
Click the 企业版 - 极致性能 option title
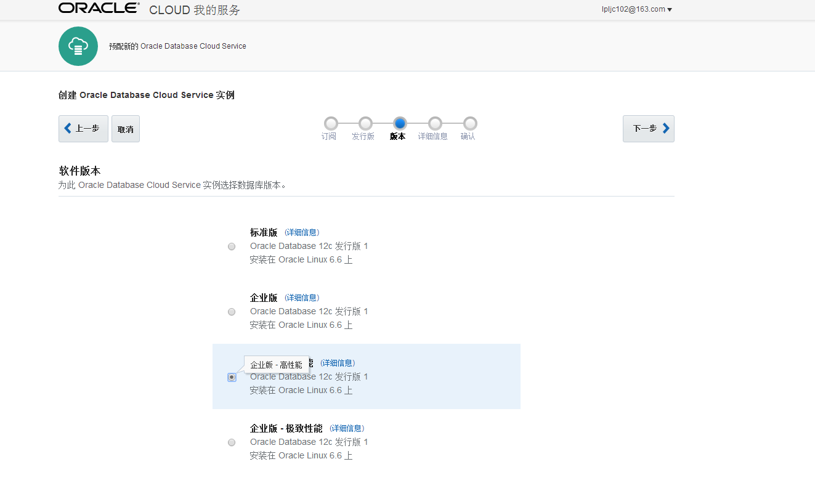pos(286,428)
